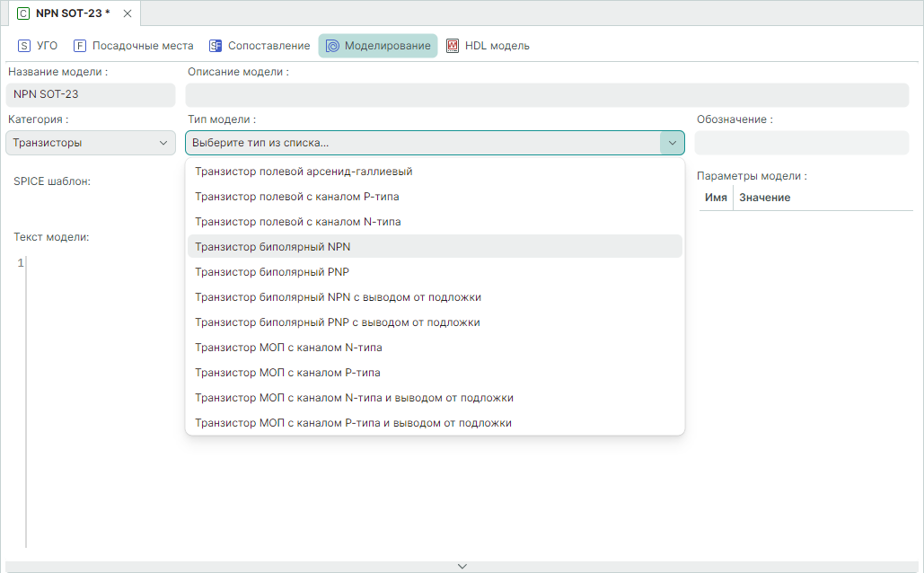Choose МОП N-типа и выводом от подложки
Viewport: 924px width, 573px height.
point(435,398)
